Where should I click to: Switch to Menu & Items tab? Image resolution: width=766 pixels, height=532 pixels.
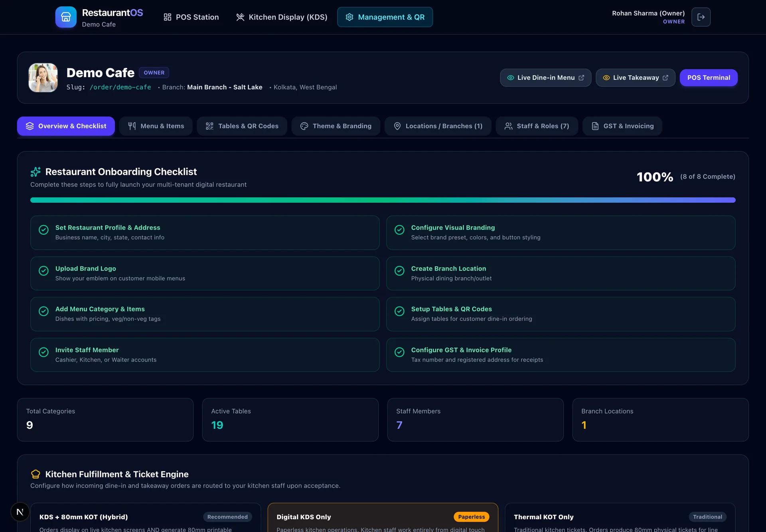tap(156, 126)
